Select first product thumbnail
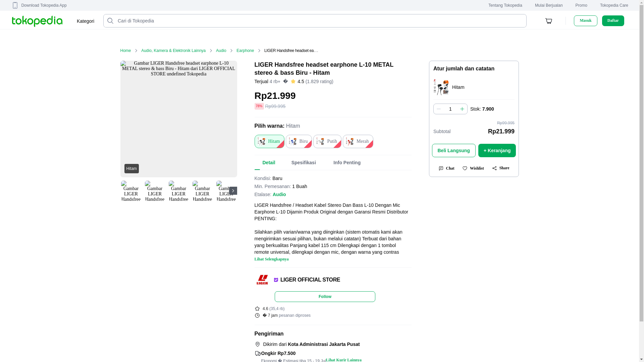The image size is (644, 362). coord(131,191)
